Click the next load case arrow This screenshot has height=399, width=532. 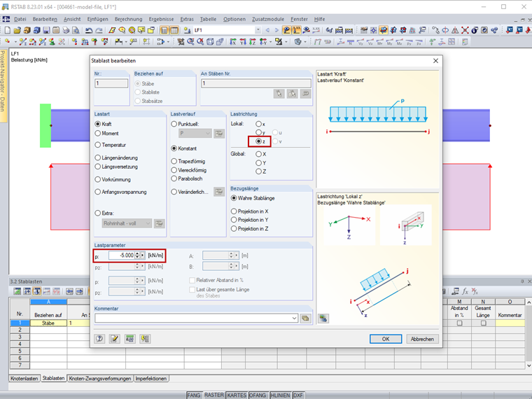276,30
